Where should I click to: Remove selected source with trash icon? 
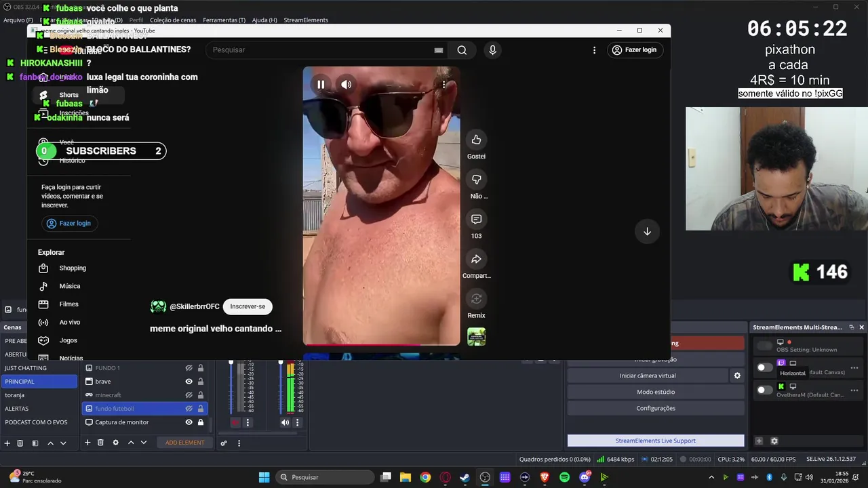[x=100, y=443]
